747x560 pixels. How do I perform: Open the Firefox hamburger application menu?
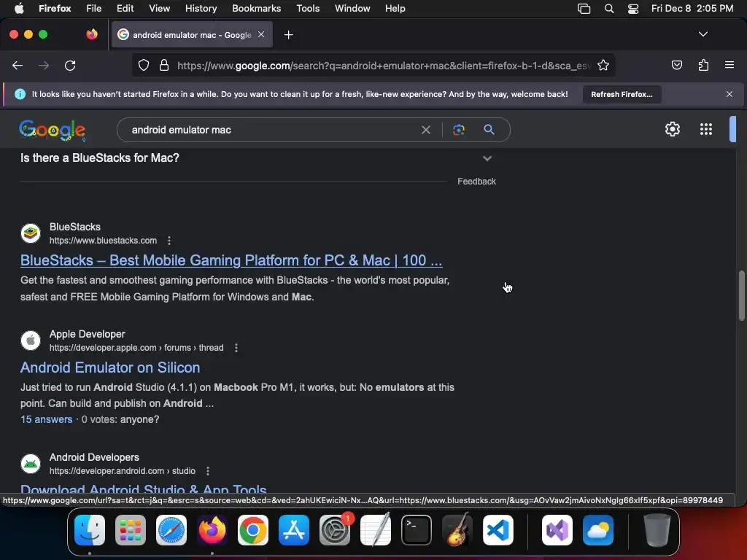pos(729,65)
